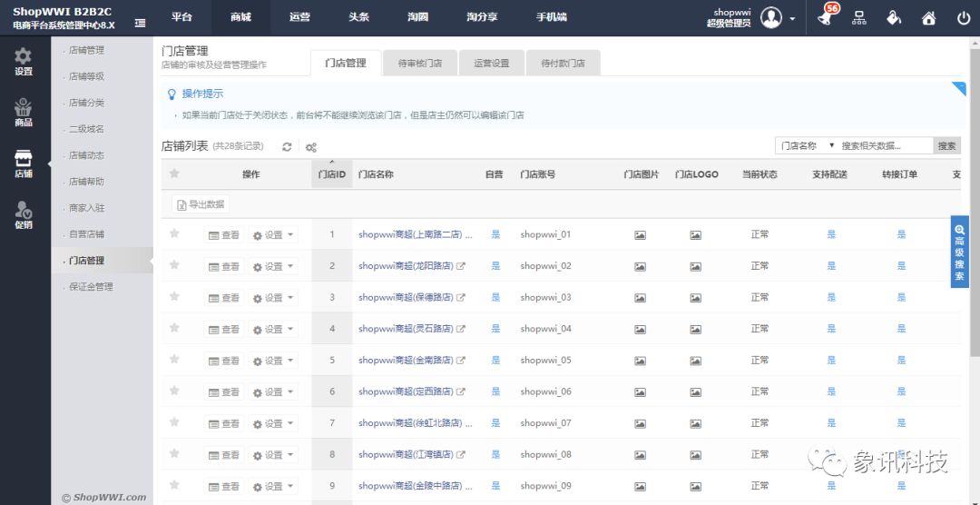This screenshot has width=980, height=505.
Task: Refresh the store list
Action: [x=287, y=147]
